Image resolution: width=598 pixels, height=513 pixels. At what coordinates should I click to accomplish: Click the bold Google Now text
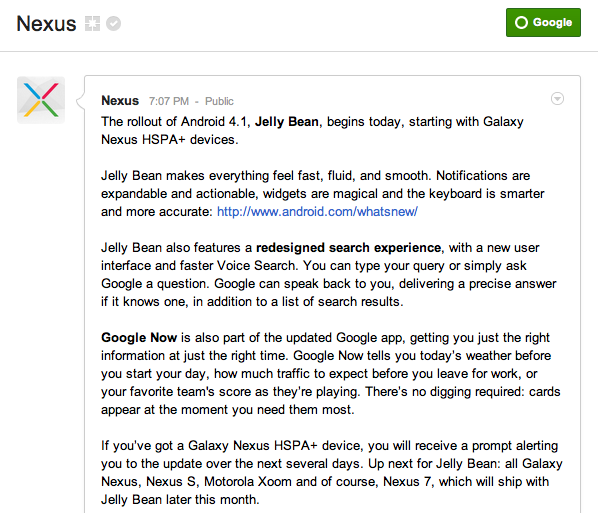[x=139, y=338]
